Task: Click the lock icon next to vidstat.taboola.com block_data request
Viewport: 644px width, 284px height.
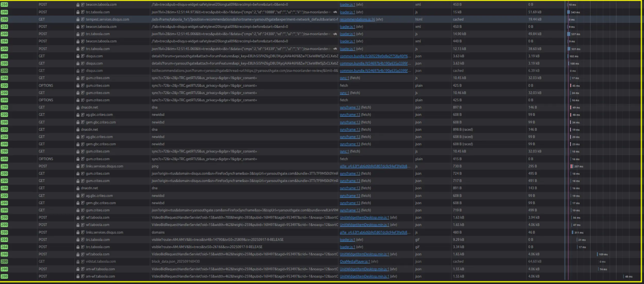Action: (x=78, y=261)
